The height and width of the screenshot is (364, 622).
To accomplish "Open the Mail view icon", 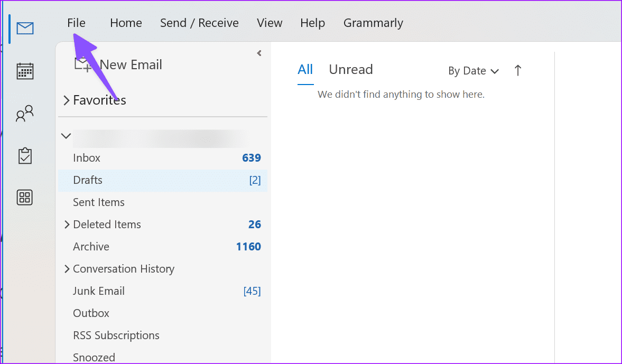I will tap(25, 28).
